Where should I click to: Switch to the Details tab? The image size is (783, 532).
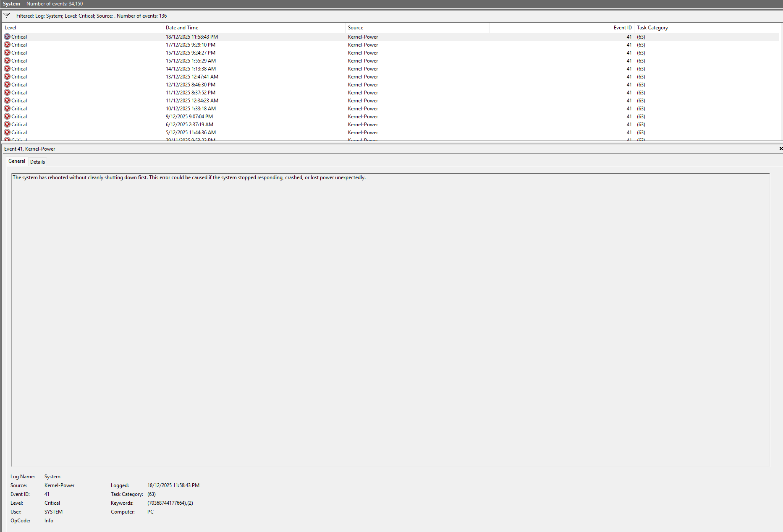coord(37,162)
